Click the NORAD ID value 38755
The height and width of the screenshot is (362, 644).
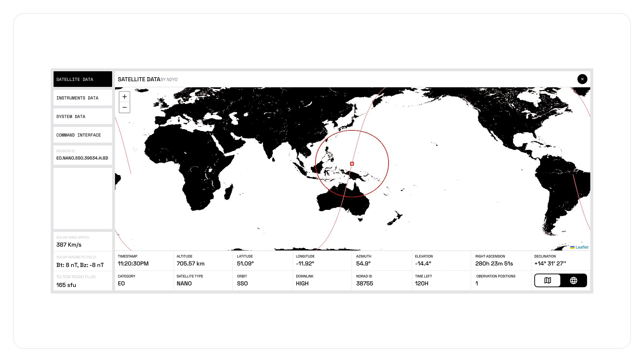pos(365,284)
